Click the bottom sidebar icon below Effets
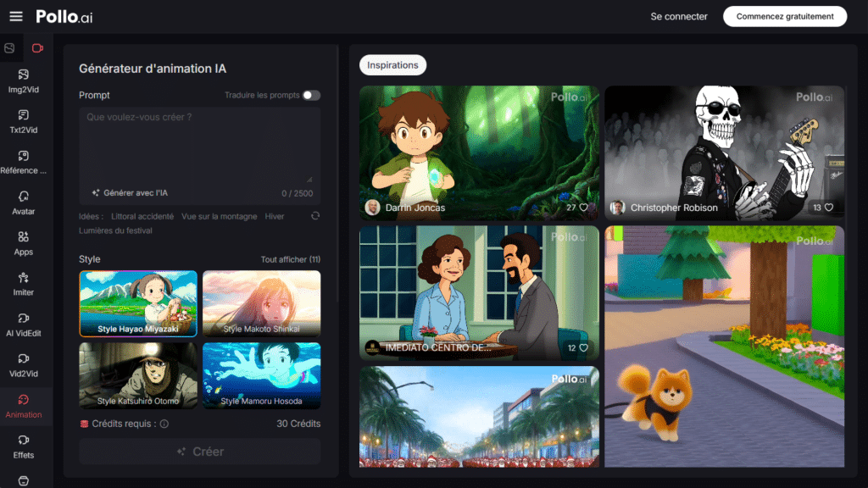 click(x=23, y=481)
